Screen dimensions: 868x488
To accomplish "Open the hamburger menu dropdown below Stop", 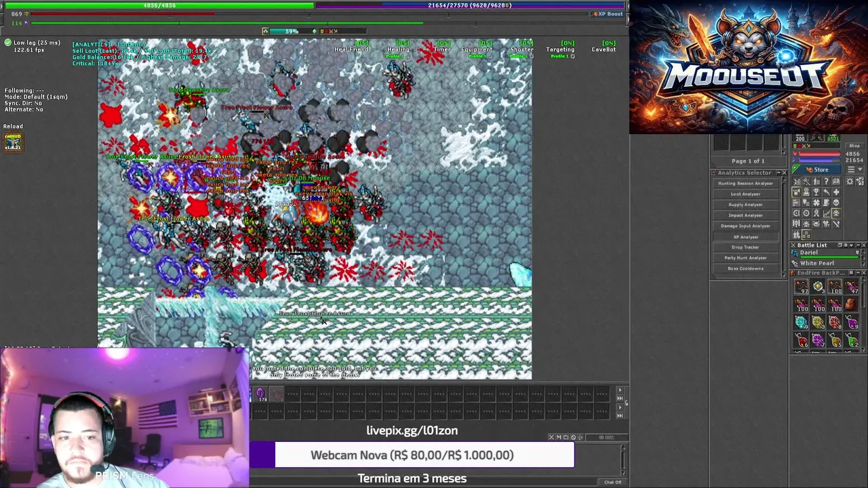I will (854, 169).
